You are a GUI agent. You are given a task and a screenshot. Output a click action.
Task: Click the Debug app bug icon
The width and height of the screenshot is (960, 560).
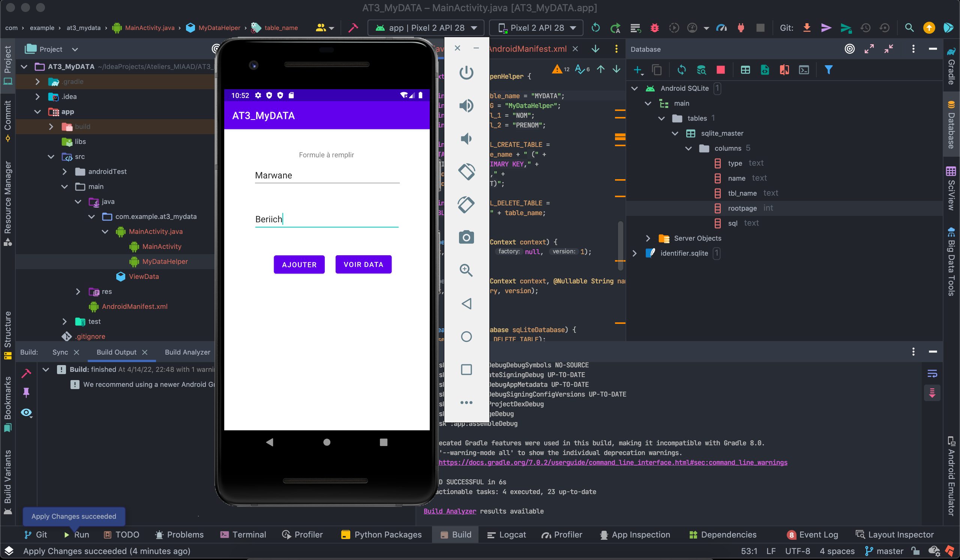click(x=654, y=28)
